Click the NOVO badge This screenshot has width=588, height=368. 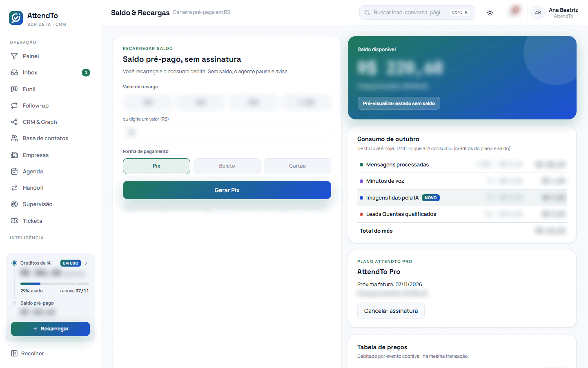pyautogui.click(x=431, y=198)
